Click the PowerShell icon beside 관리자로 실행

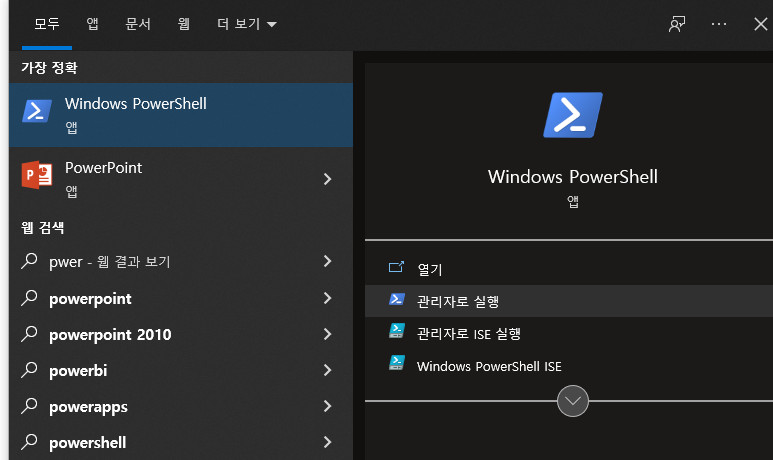tap(397, 299)
